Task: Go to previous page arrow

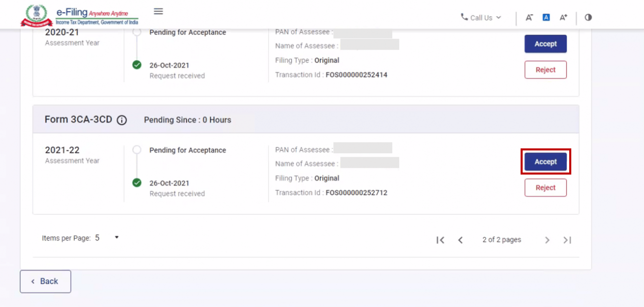Action: [460, 240]
